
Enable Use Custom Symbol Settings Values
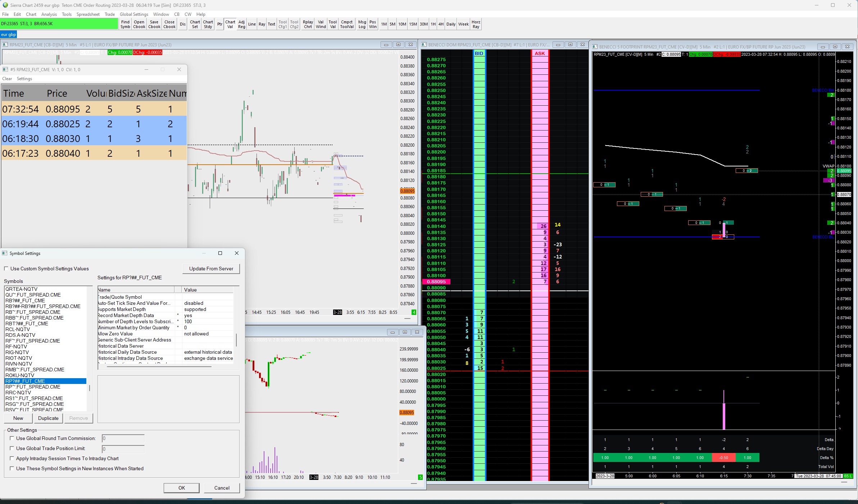point(6,269)
